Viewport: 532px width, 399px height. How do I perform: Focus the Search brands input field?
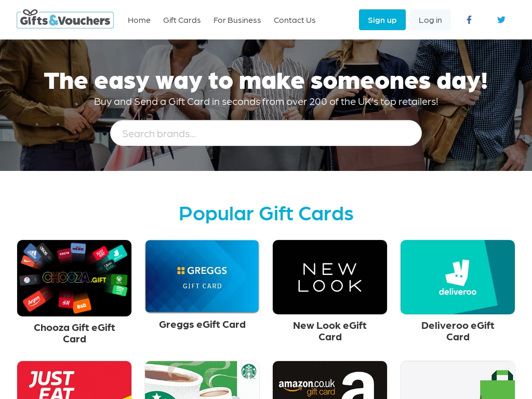coord(265,134)
